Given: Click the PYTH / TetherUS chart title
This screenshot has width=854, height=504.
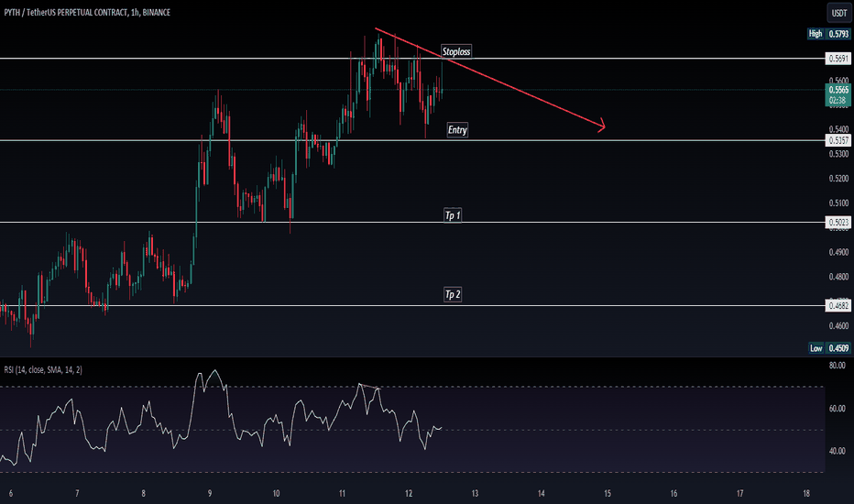Looking at the screenshot, I should pyautogui.click(x=87, y=12).
